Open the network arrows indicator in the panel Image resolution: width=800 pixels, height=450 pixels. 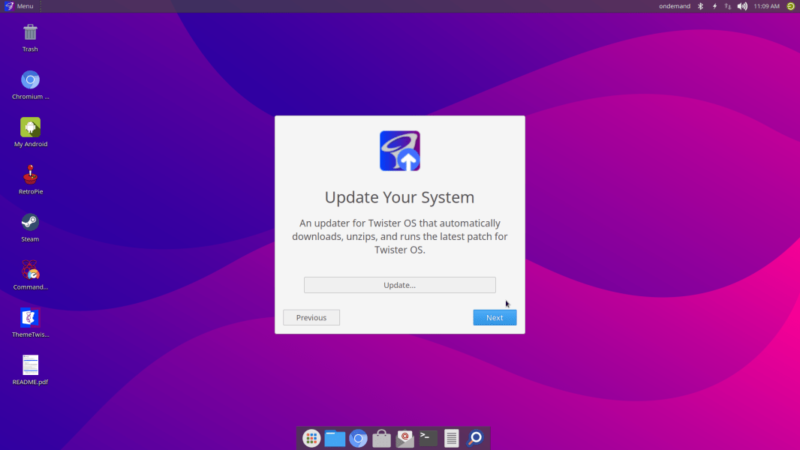click(x=728, y=6)
